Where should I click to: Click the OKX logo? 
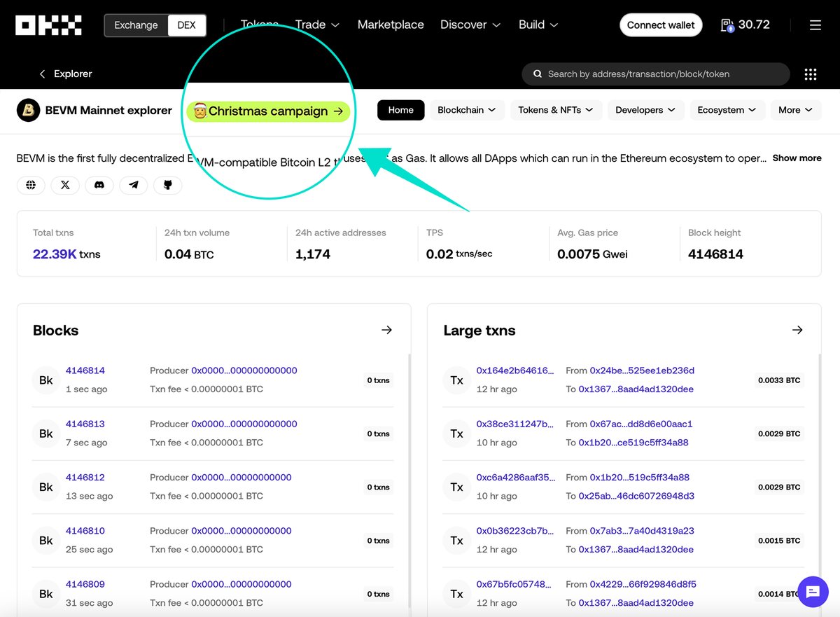click(49, 25)
